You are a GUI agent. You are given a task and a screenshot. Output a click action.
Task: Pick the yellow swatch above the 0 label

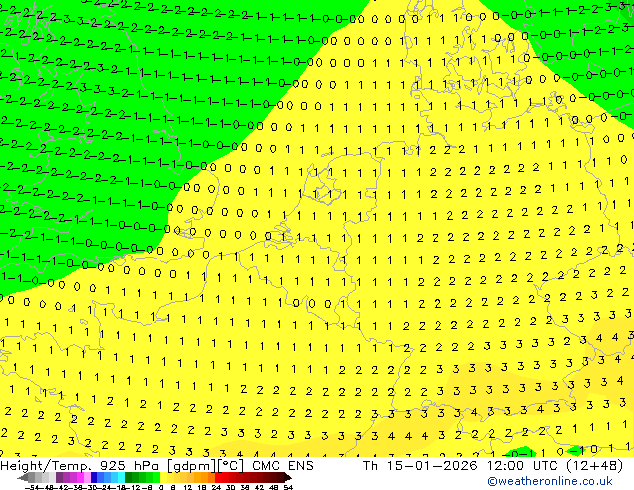[163, 478]
